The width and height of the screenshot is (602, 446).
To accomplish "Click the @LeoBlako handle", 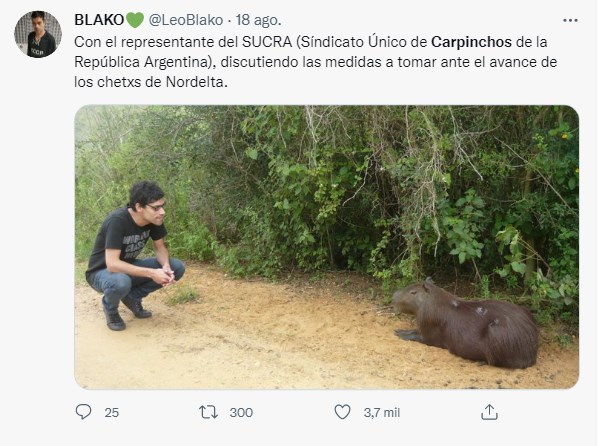I will click(189, 20).
